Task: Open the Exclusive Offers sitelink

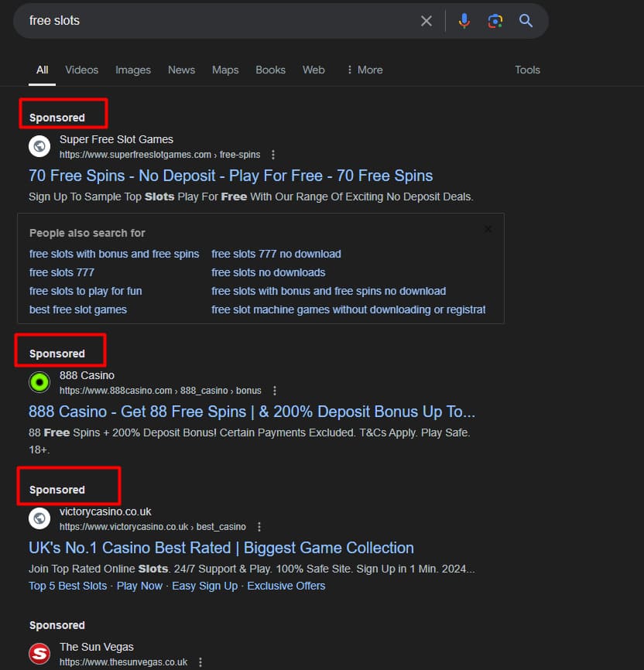Action: pyautogui.click(x=286, y=586)
